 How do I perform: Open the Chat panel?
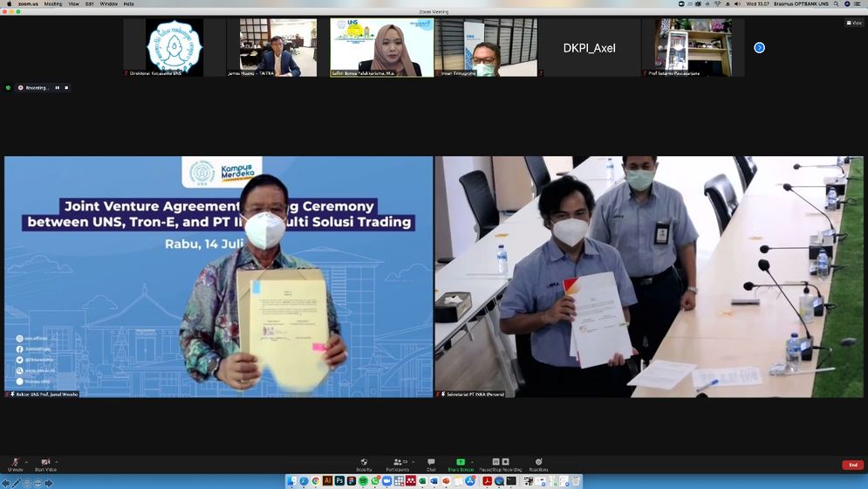431,464
